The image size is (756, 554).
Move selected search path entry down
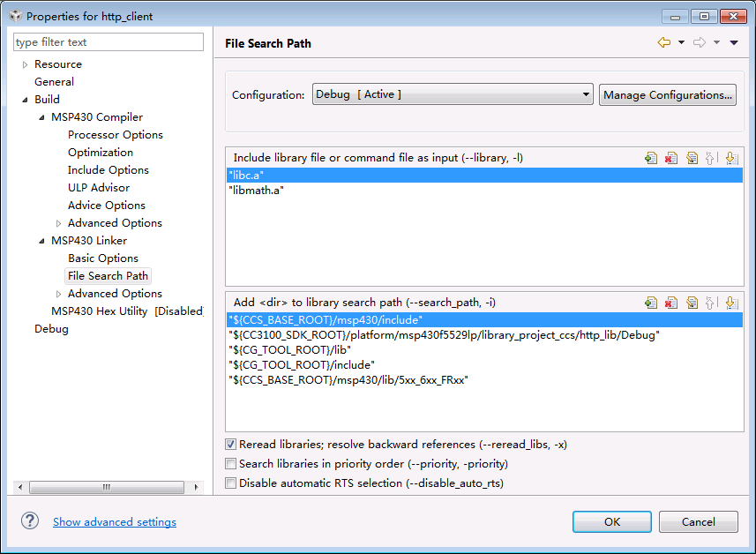pyautogui.click(x=730, y=303)
